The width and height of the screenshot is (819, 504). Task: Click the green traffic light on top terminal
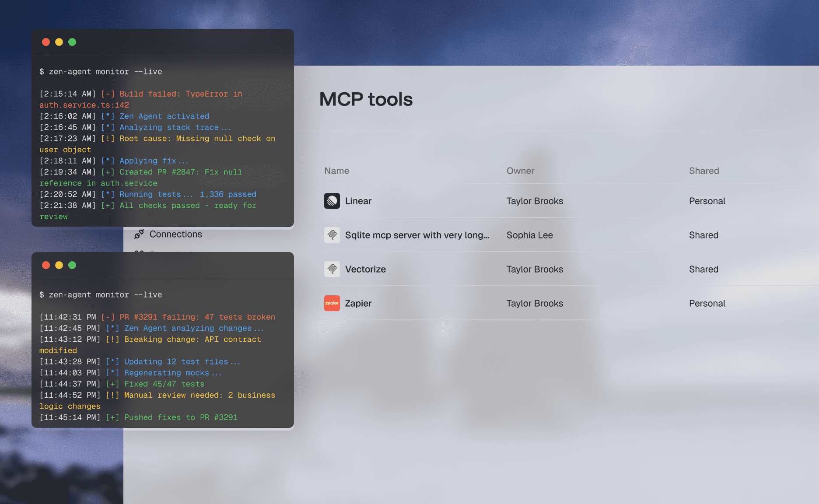point(72,42)
